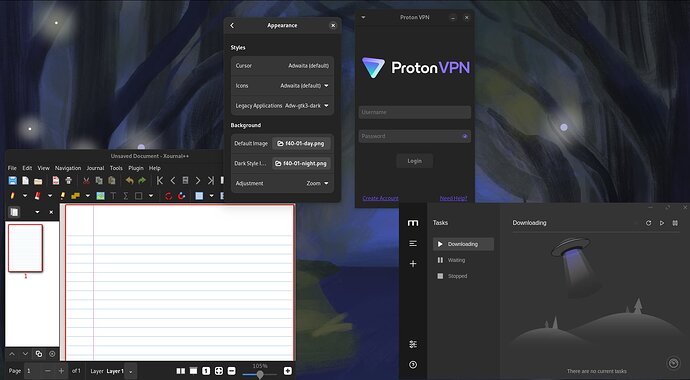
Task: Go to the last page in Xournal++
Action: tap(211, 181)
